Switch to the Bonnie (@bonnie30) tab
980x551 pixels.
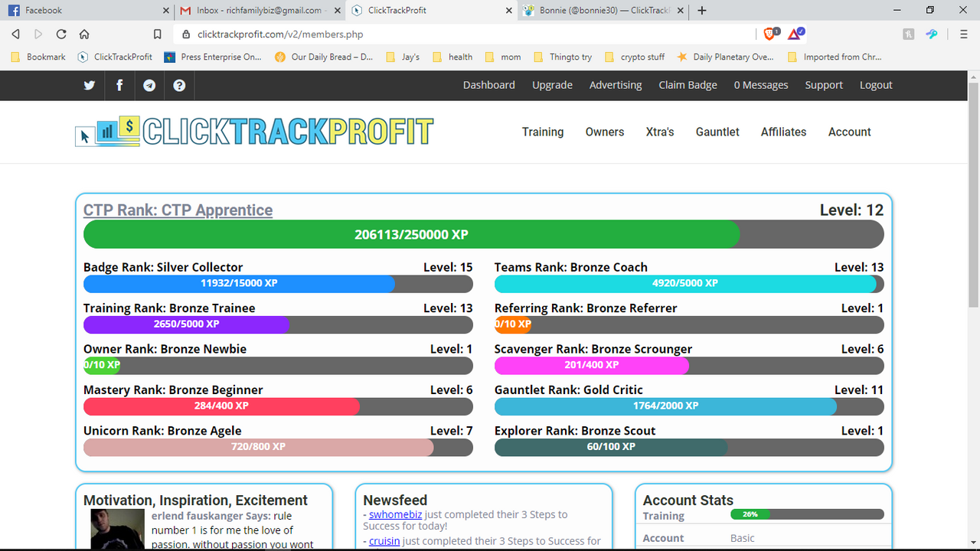tap(604, 11)
